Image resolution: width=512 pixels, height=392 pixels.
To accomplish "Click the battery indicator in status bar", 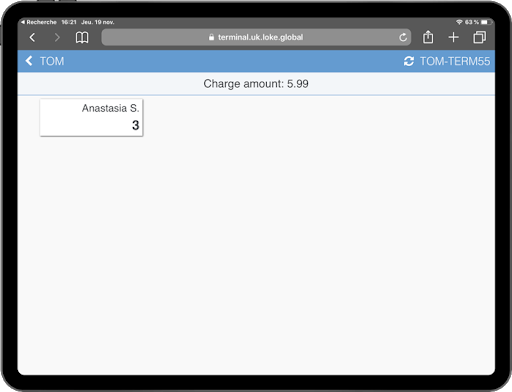I will [x=486, y=22].
